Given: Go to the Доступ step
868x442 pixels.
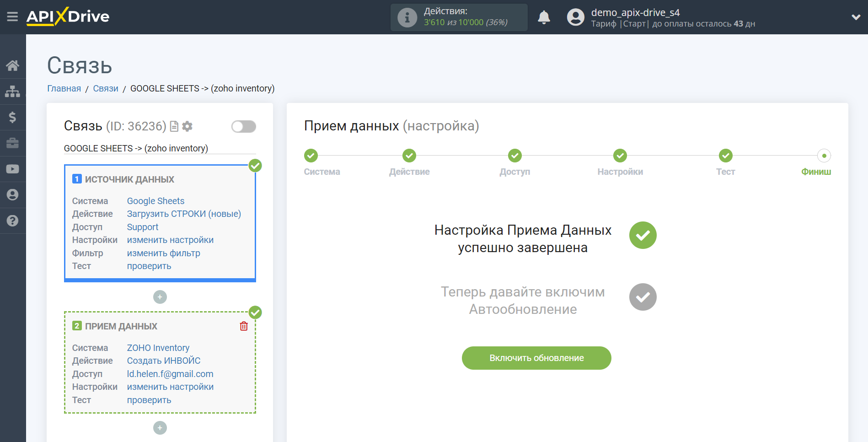Looking at the screenshot, I should (x=515, y=156).
